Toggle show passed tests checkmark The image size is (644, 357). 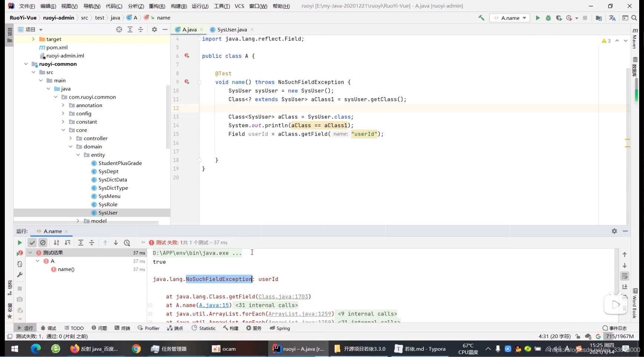pyautogui.click(x=32, y=242)
